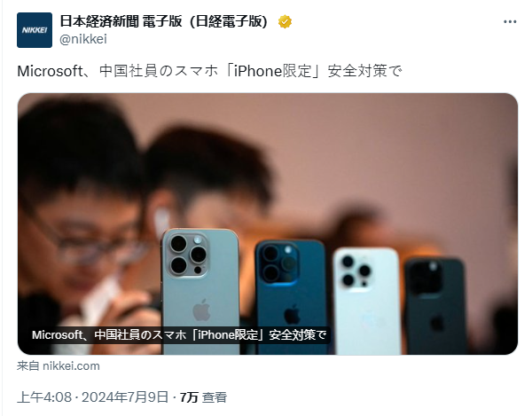Click the word iPhone限定 in the tweet text
The width and height of the screenshot is (532, 416).
(272, 71)
